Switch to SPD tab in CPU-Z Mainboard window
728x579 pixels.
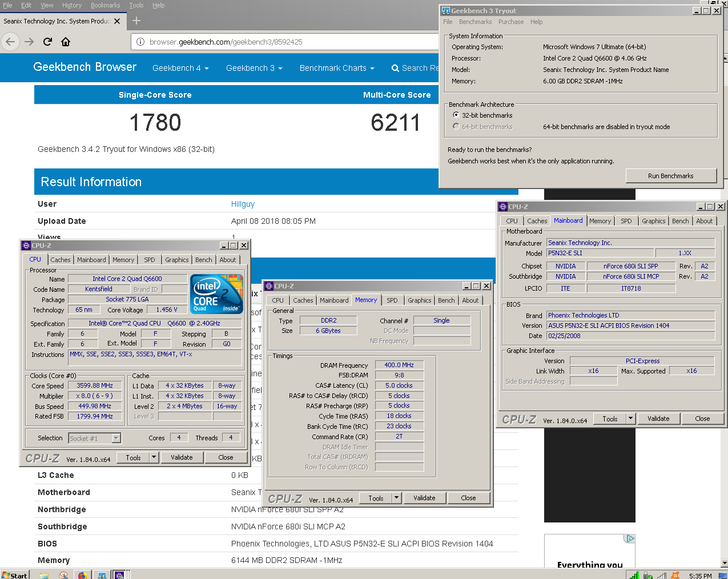[626, 221]
